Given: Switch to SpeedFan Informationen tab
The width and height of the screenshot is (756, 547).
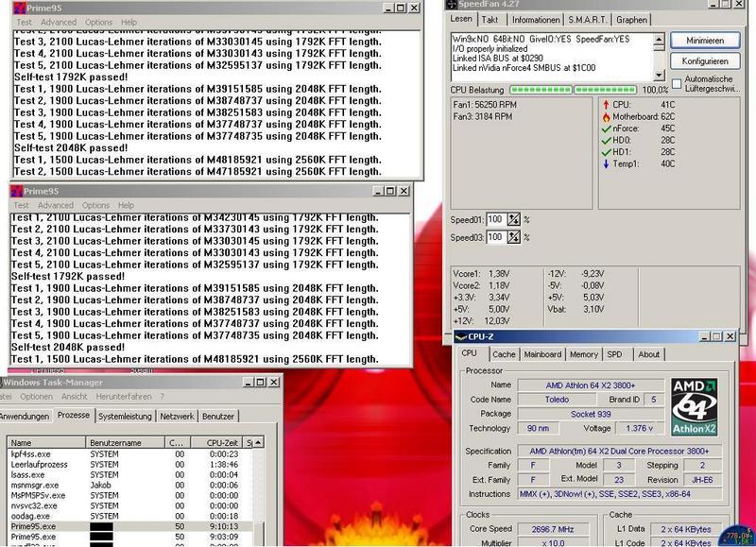Looking at the screenshot, I should tap(536, 20).
